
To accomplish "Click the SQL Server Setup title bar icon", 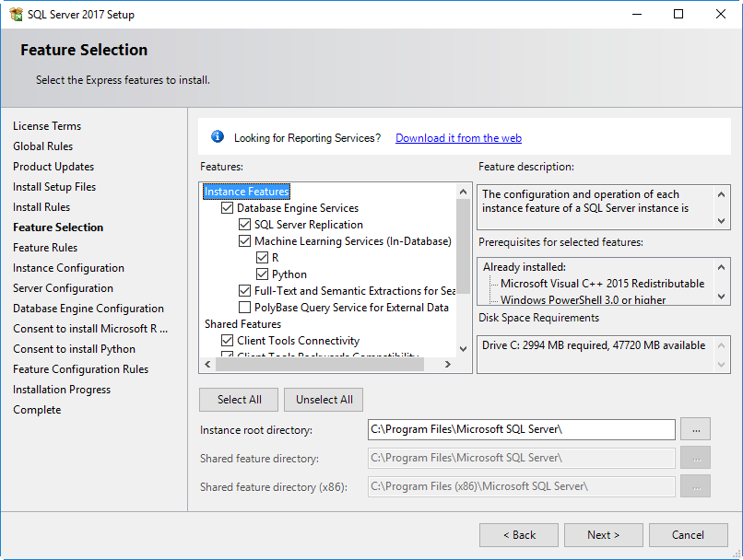I will click(x=16, y=14).
